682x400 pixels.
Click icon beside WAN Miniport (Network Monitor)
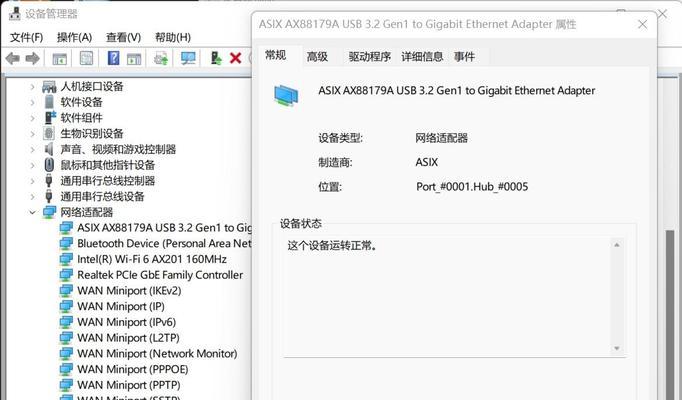66,353
